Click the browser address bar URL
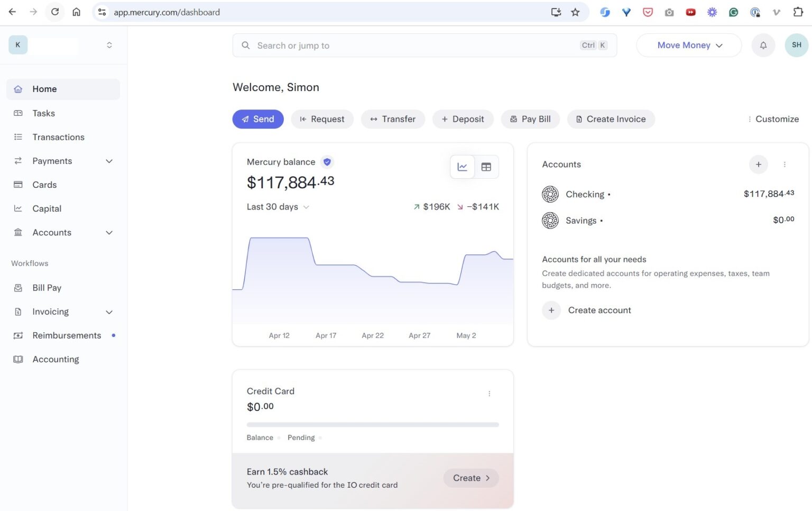The image size is (812, 511). [x=167, y=12]
